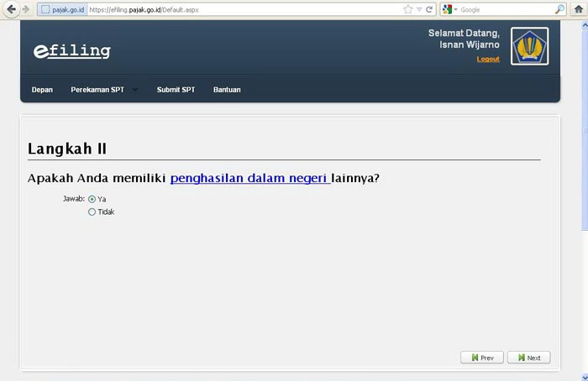Open the Perekaman SPT menu
The height and width of the screenshot is (381, 588).
(x=97, y=90)
